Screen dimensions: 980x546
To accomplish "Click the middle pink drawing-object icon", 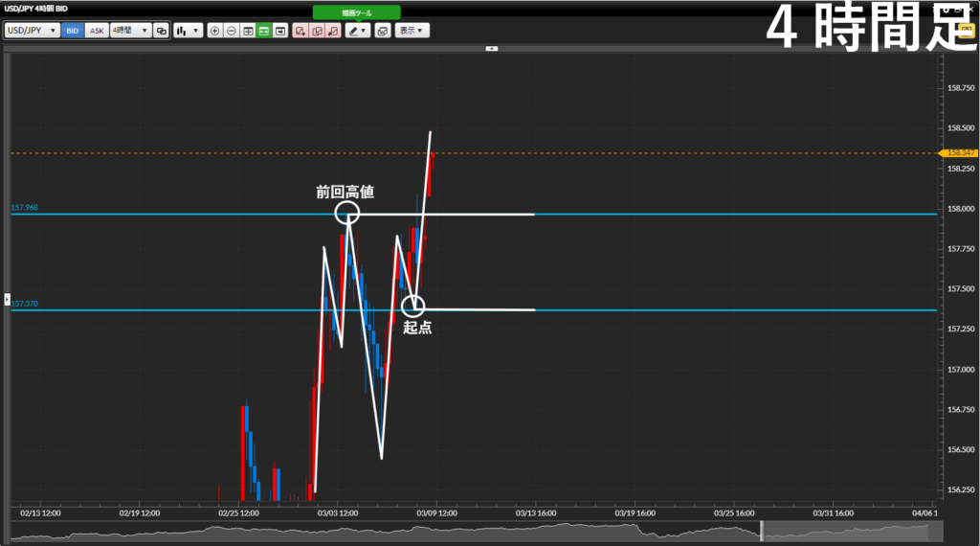I will [x=317, y=31].
